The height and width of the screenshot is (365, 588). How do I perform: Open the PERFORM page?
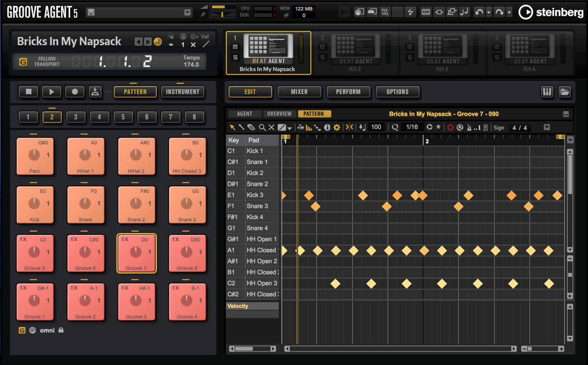coord(348,92)
